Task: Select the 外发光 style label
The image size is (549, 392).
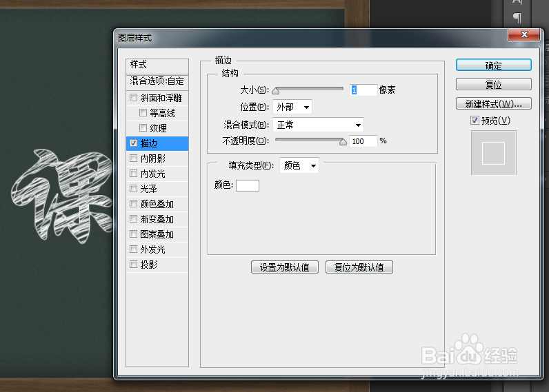Action: coord(152,249)
